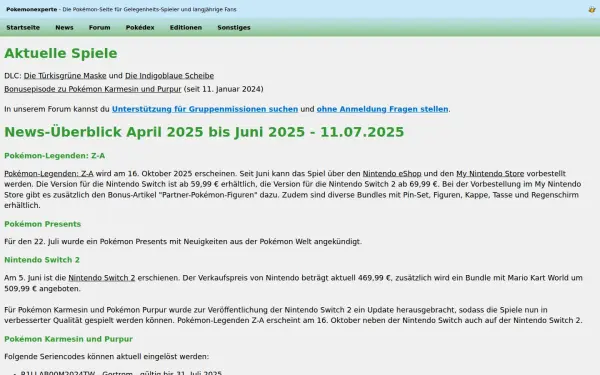Open the News menu
The height and width of the screenshot is (375, 600).
click(x=64, y=28)
